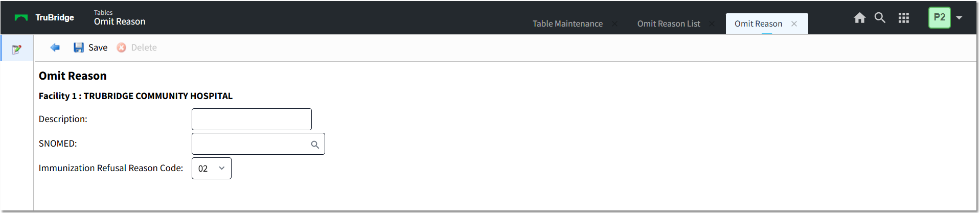The height and width of the screenshot is (214, 980).
Task: Click the green P2 profile badge
Action: (940, 17)
